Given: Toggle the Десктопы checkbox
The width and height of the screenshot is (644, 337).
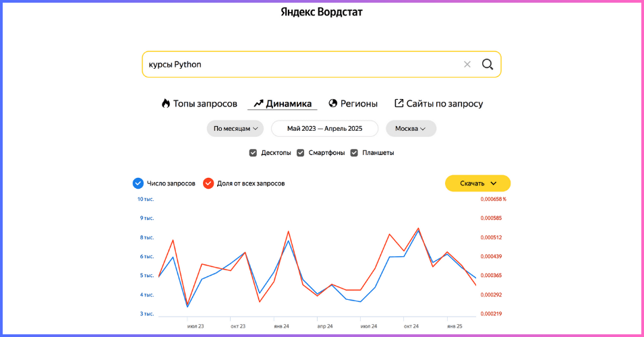Looking at the screenshot, I should (253, 153).
